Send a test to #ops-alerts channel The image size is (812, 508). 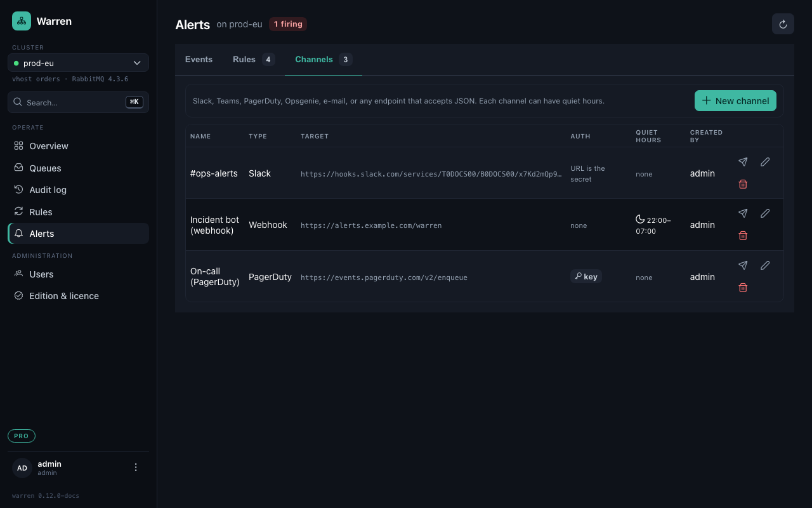point(743,162)
